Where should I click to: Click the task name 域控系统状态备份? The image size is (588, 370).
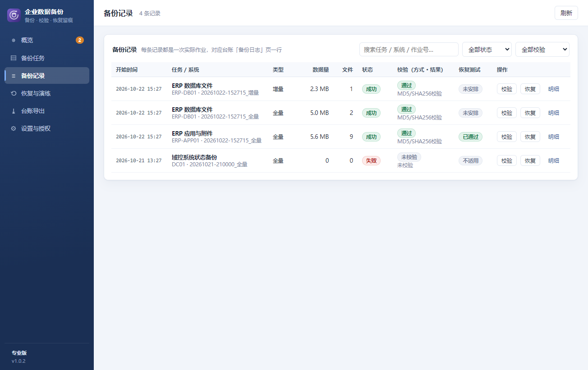tap(194, 157)
